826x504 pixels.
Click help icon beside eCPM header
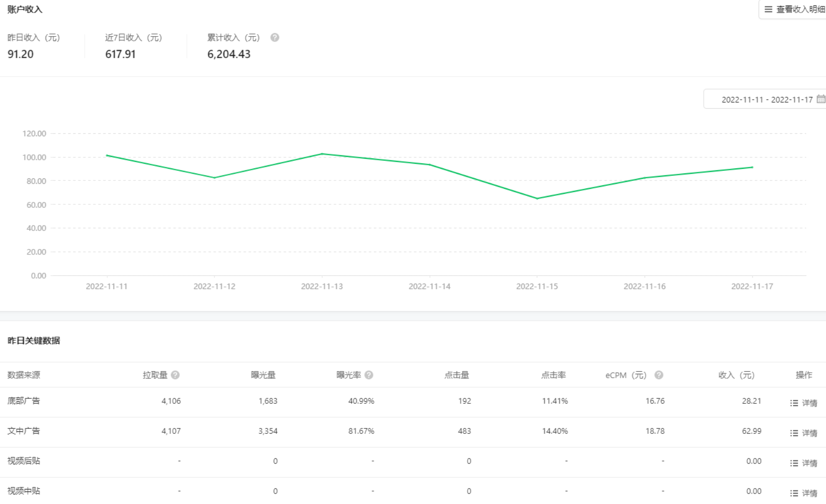click(659, 375)
